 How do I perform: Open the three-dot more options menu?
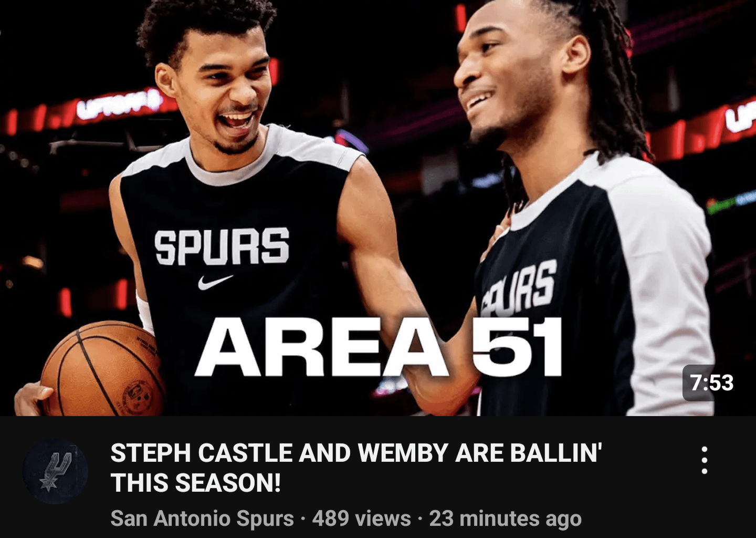[x=705, y=460]
